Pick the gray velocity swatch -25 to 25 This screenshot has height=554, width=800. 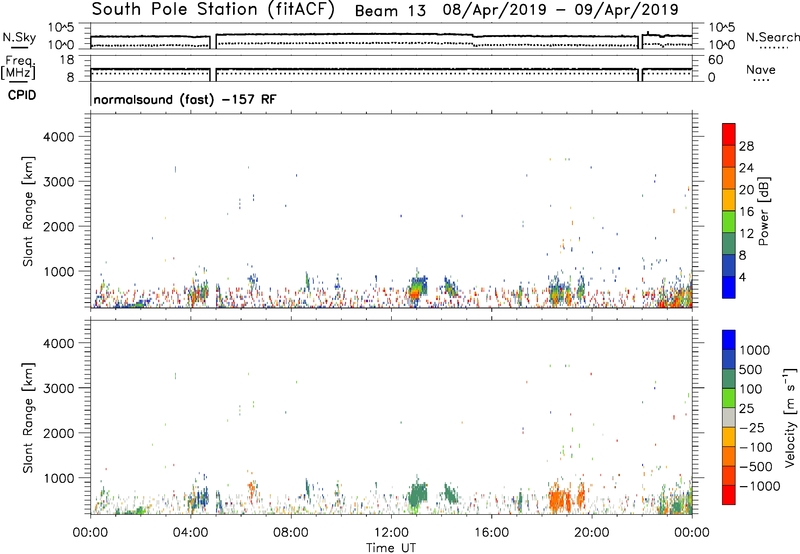(x=729, y=417)
